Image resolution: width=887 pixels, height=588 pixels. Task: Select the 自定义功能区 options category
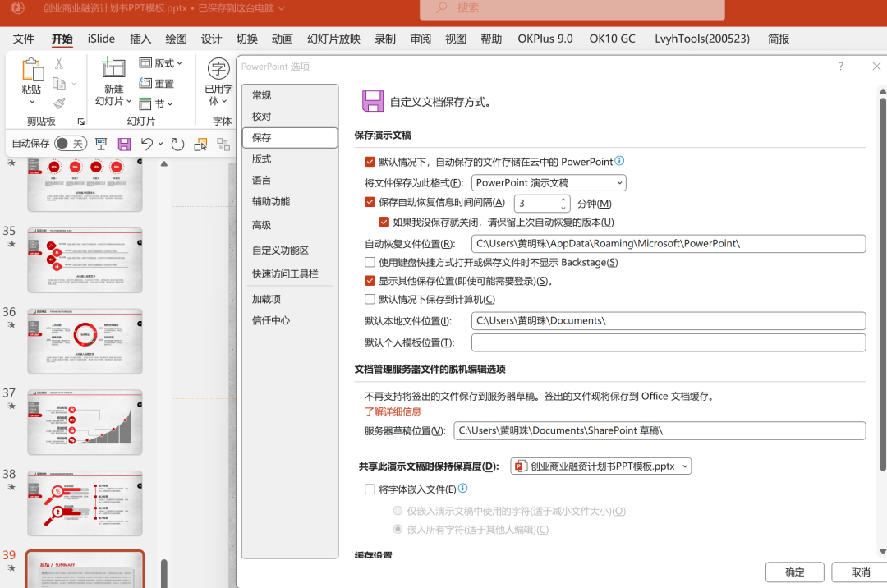290,250
